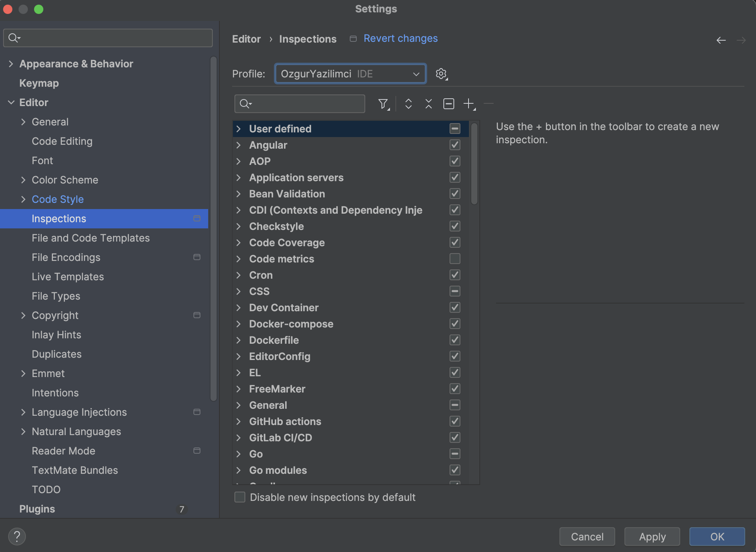Open the OzgurYazilimci profile dropdown
Image resolution: width=756 pixels, height=552 pixels.
[350, 74]
